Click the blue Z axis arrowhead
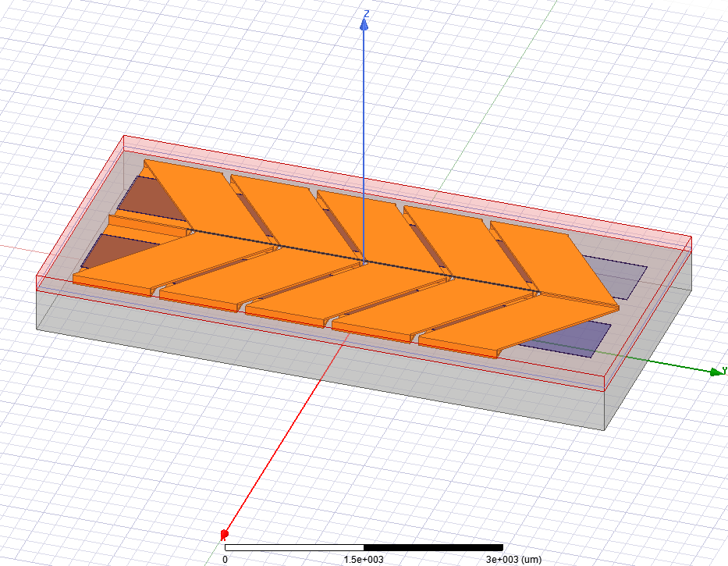 [364, 23]
